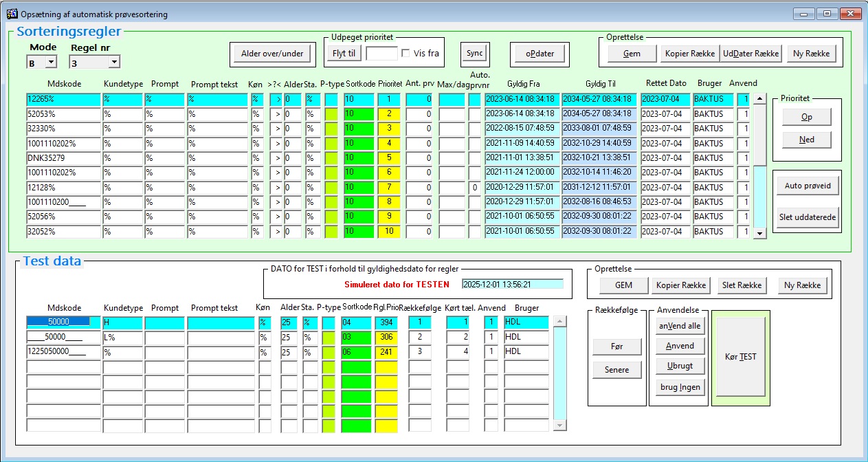Image resolution: width=868 pixels, height=462 pixels.
Task: Click the simulated test date field
Action: (512, 284)
